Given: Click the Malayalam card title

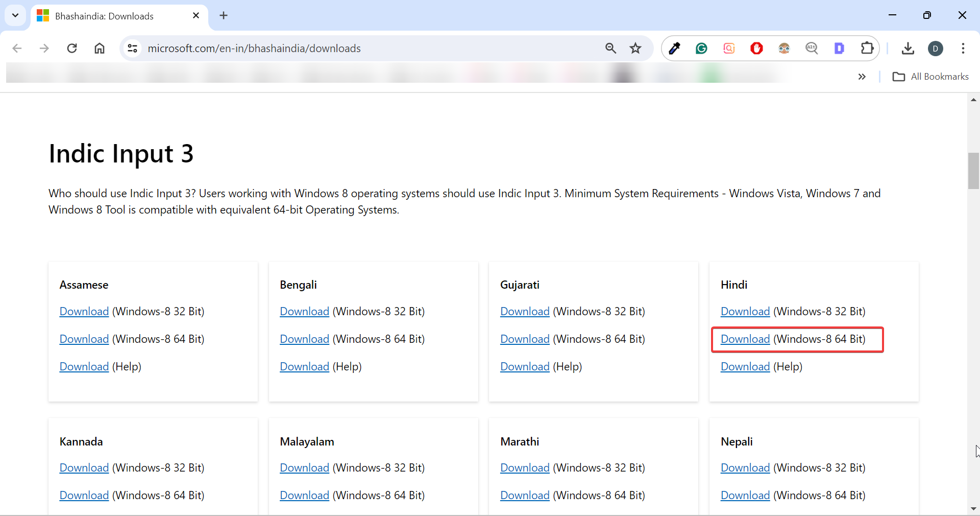Looking at the screenshot, I should pos(307,442).
